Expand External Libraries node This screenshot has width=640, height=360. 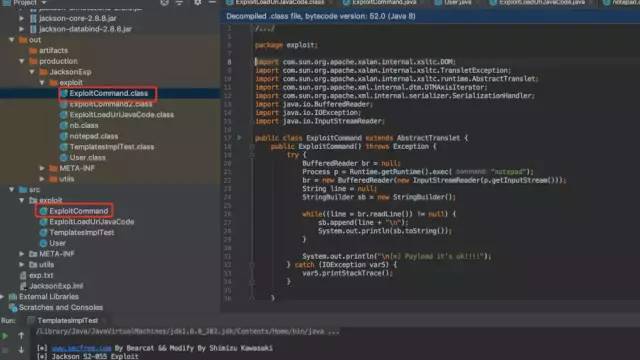2,297
